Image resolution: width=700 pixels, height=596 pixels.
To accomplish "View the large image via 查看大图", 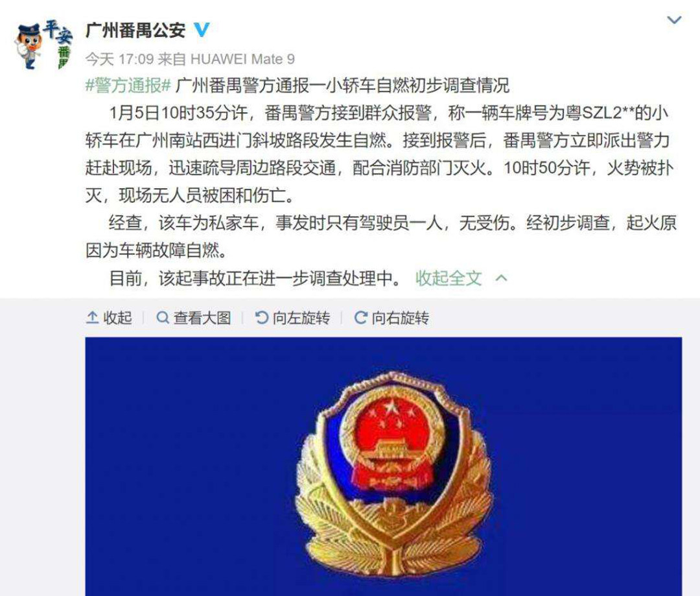I will tap(202, 318).
